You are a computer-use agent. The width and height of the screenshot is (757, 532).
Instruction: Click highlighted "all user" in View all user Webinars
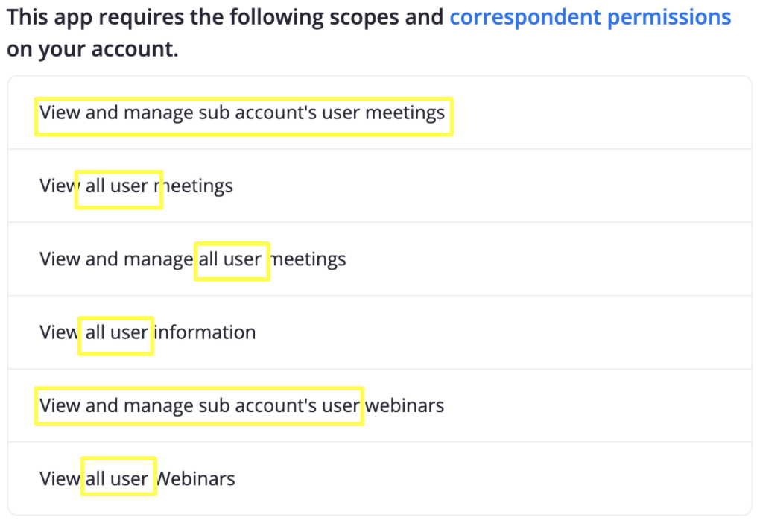[118, 477]
